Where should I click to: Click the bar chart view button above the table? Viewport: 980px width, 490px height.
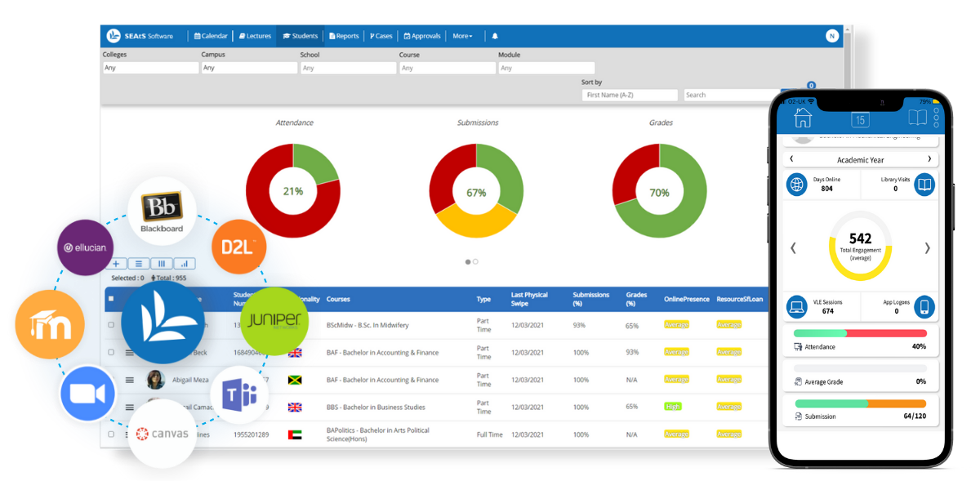(x=185, y=264)
